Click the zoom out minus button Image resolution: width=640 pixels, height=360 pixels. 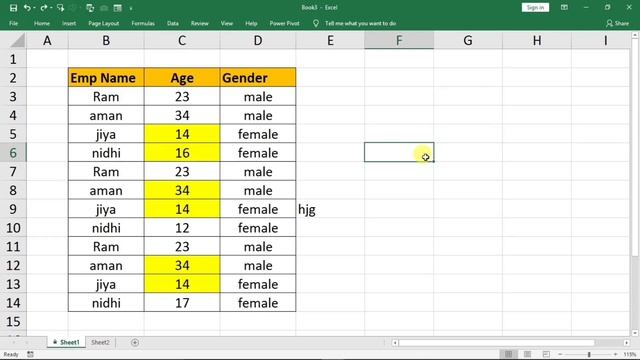560,354
